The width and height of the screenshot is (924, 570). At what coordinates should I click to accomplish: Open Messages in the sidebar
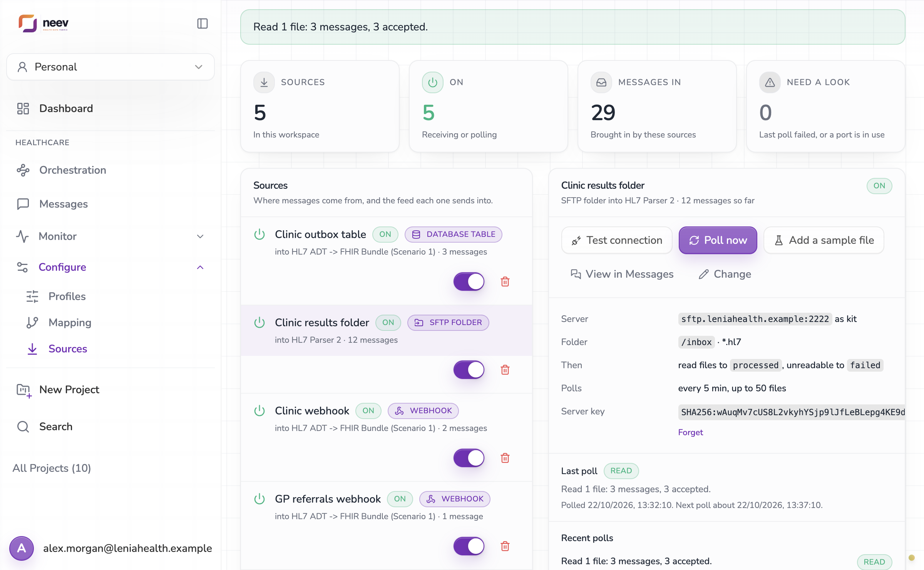coord(110,204)
